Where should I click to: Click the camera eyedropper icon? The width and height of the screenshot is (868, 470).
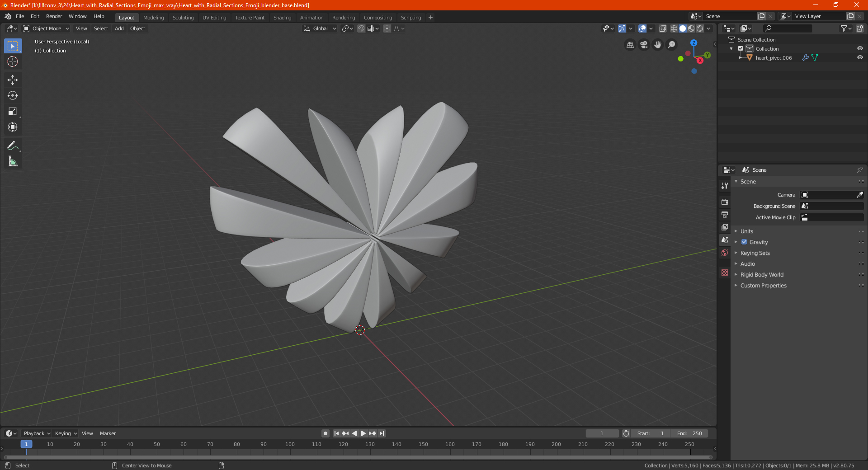click(859, 195)
